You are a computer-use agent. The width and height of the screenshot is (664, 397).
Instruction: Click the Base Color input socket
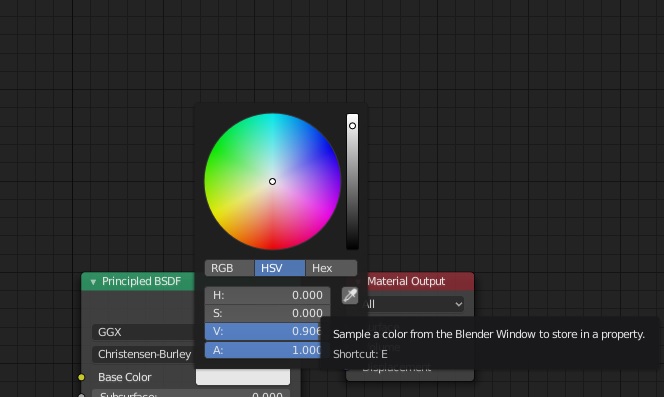81,377
